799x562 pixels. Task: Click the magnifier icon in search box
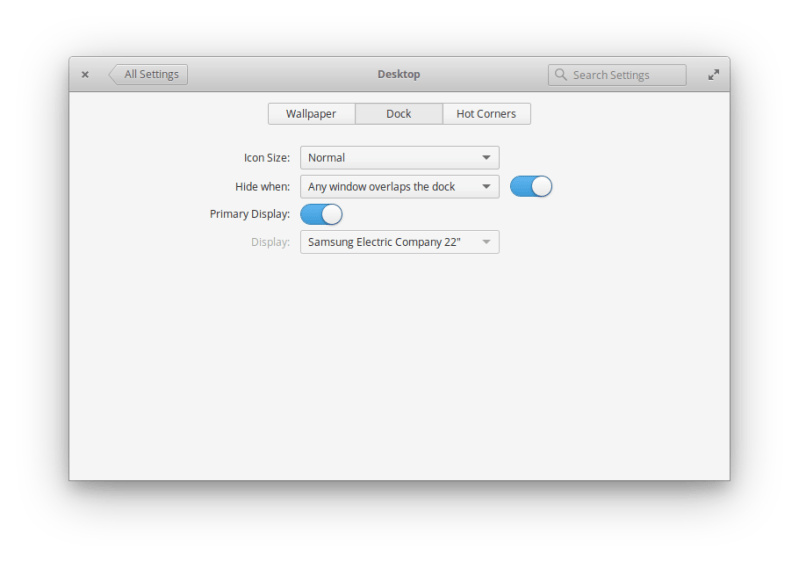click(x=561, y=74)
